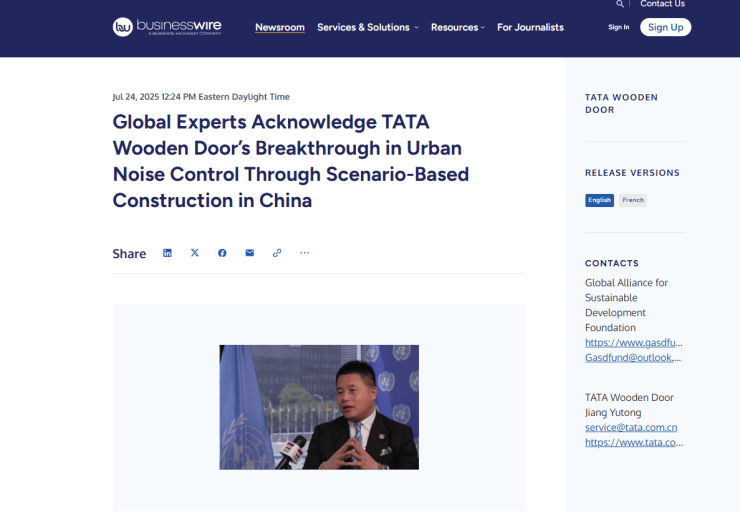Click the Business Wire logo

click(167, 27)
